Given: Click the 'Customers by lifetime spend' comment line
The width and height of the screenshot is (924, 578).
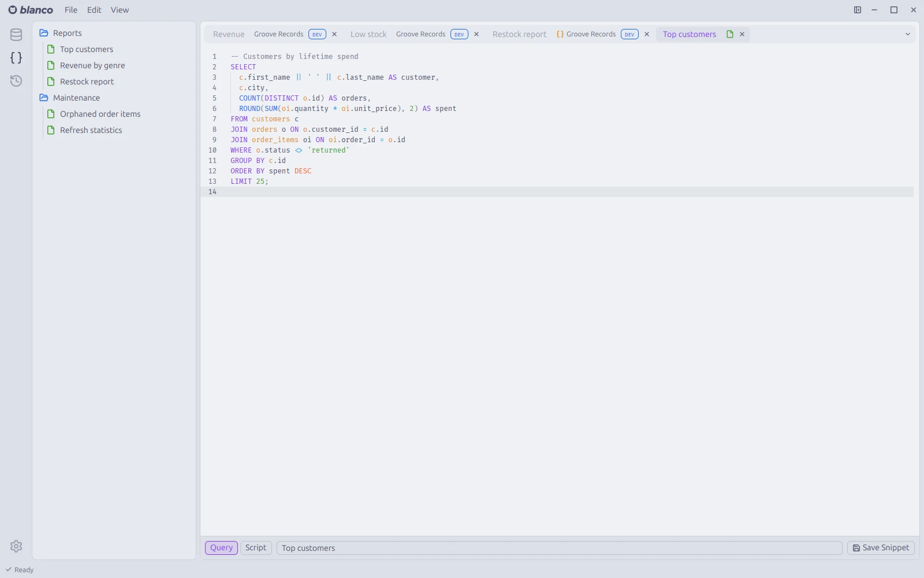Looking at the screenshot, I should coord(295,57).
